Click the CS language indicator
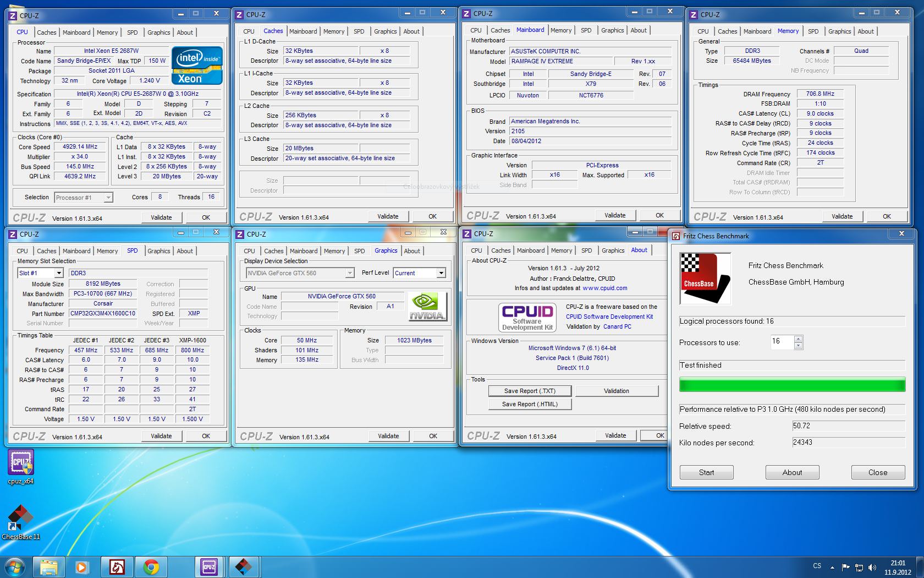Screen dimensions: 924x578 click(x=817, y=566)
